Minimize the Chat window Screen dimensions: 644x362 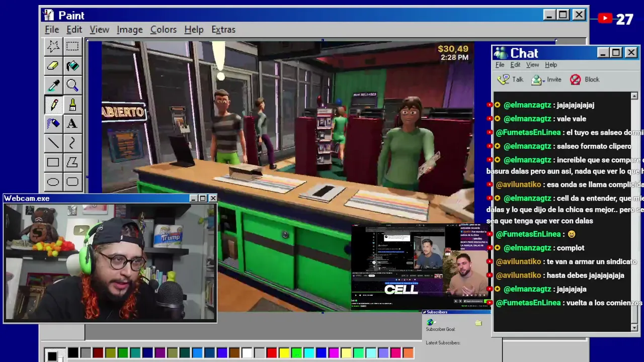click(x=603, y=53)
